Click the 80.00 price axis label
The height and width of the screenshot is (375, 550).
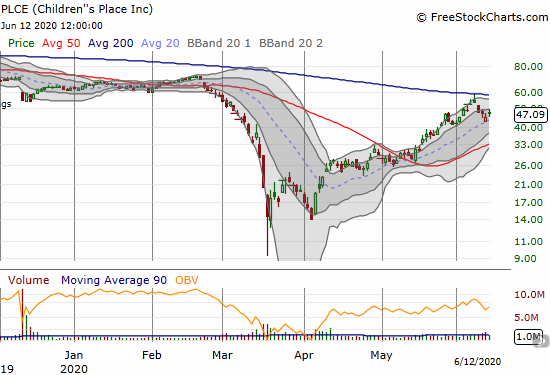pyautogui.click(x=529, y=66)
